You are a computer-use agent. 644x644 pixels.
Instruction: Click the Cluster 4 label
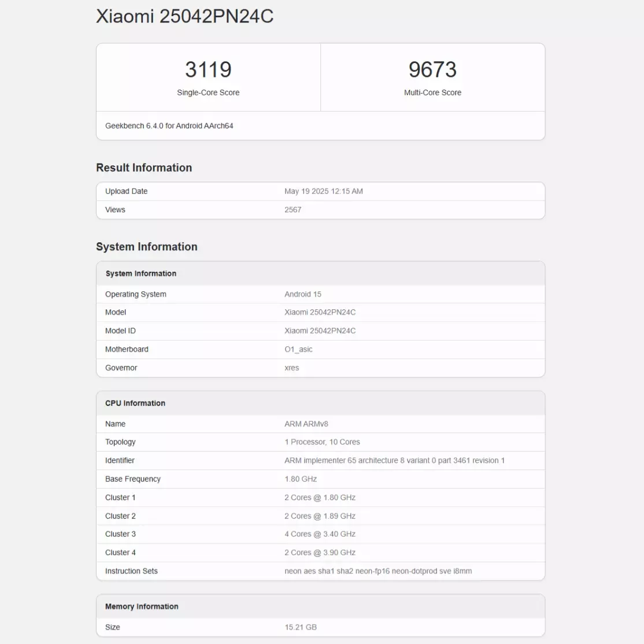click(x=120, y=553)
